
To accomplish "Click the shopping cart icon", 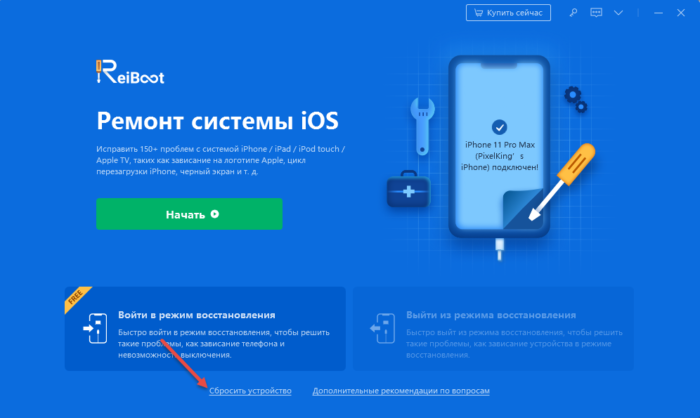I will (x=478, y=13).
